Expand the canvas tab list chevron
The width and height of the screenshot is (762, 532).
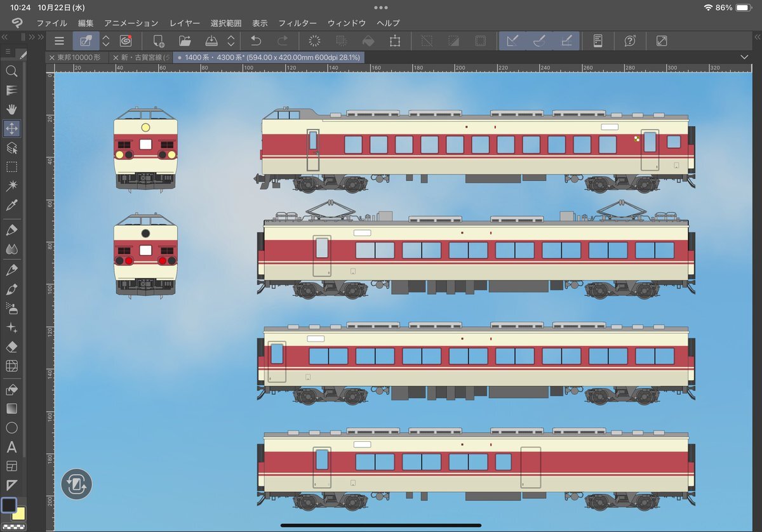click(744, 57)
